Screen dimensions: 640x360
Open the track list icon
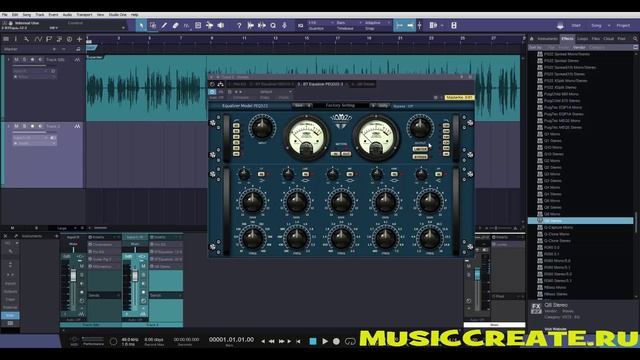pyautogui.click(x=6, y=39)
